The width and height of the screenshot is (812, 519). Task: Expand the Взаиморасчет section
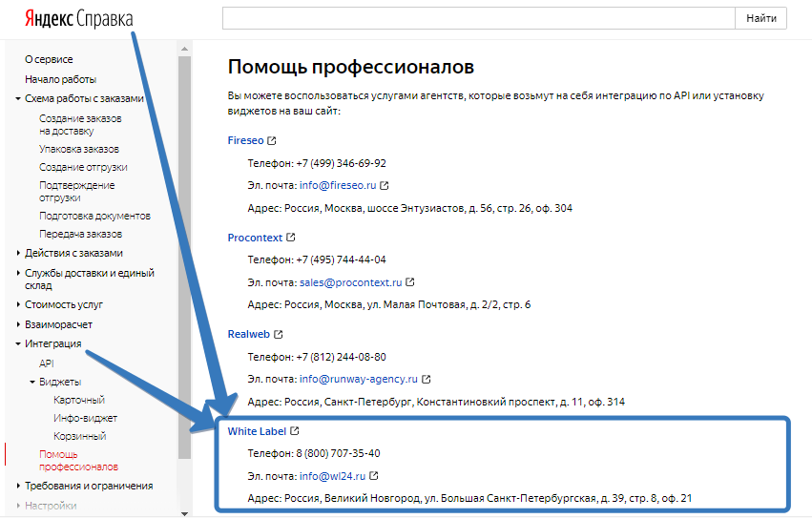click(17, 324)
